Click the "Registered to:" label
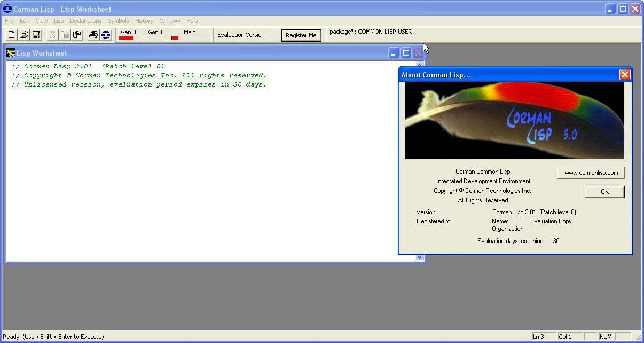This screenshot has height=343, width=644. click(434, 221)
